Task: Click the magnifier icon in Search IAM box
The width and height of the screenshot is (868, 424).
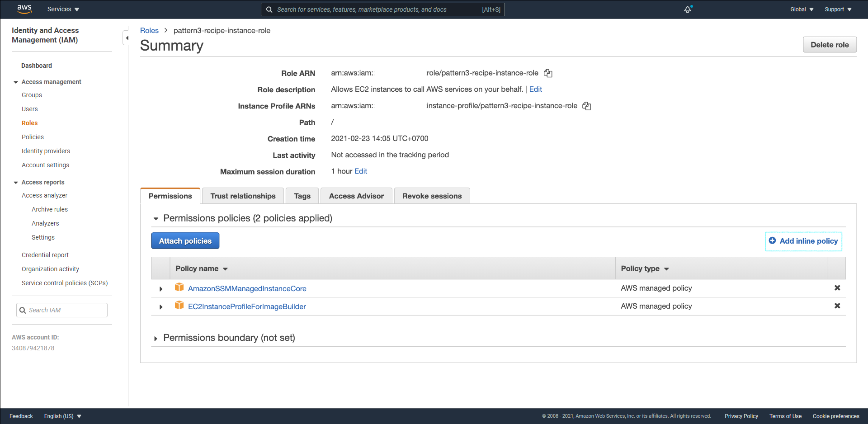Action: coord(23,310)
